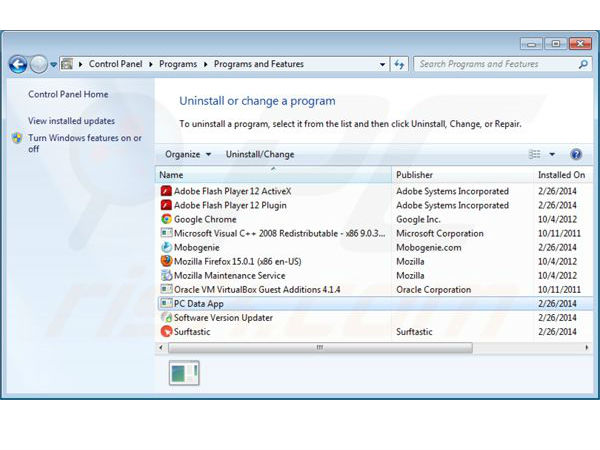The width and height of the screenshot is (600, 450).
Task: Open the Organize dropdown menu
Action: coord(188,155)
